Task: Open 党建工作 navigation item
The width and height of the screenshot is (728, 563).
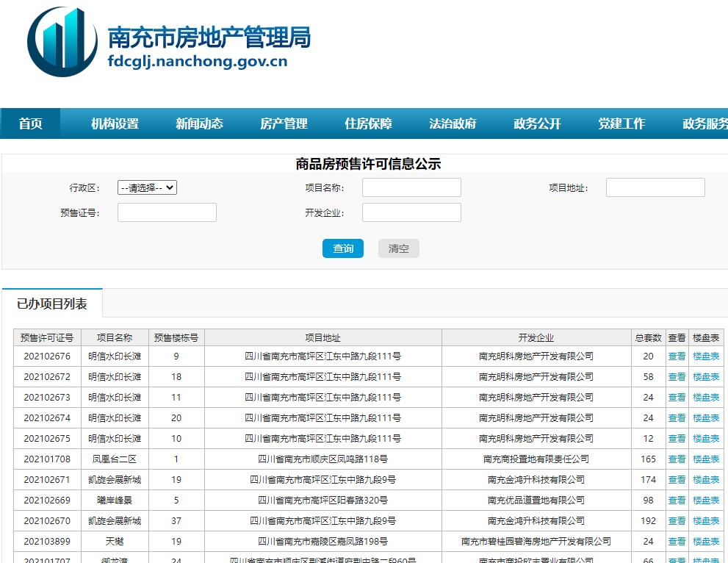Action: (621, 123)
